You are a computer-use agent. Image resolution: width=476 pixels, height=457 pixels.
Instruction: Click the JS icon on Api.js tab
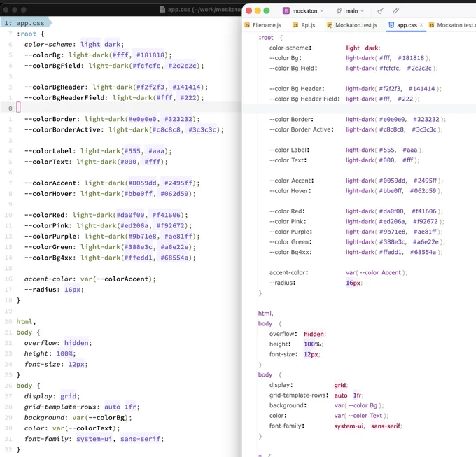(295, 25)
